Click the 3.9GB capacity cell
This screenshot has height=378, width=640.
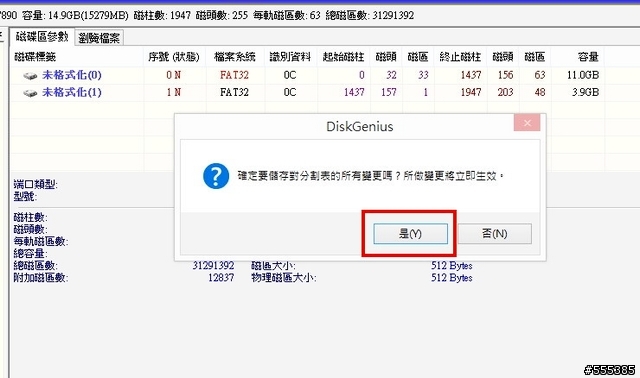[x=585, y=92]
